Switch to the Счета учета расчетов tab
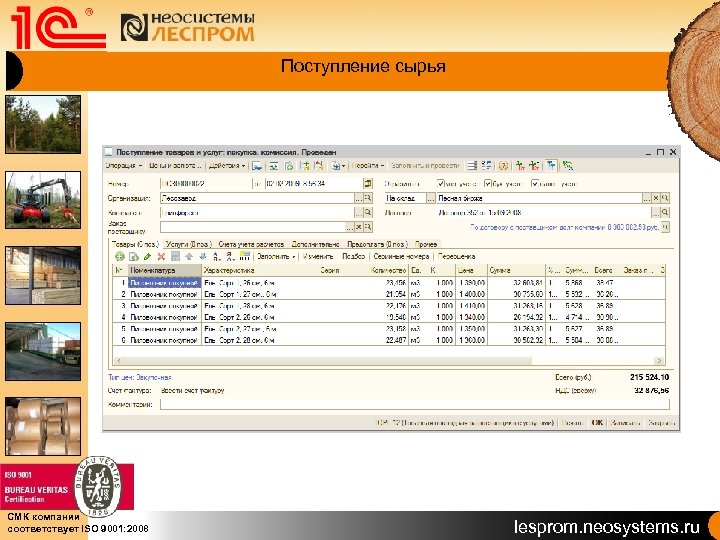The image size is (720, 540). click(x=251, y=244)
